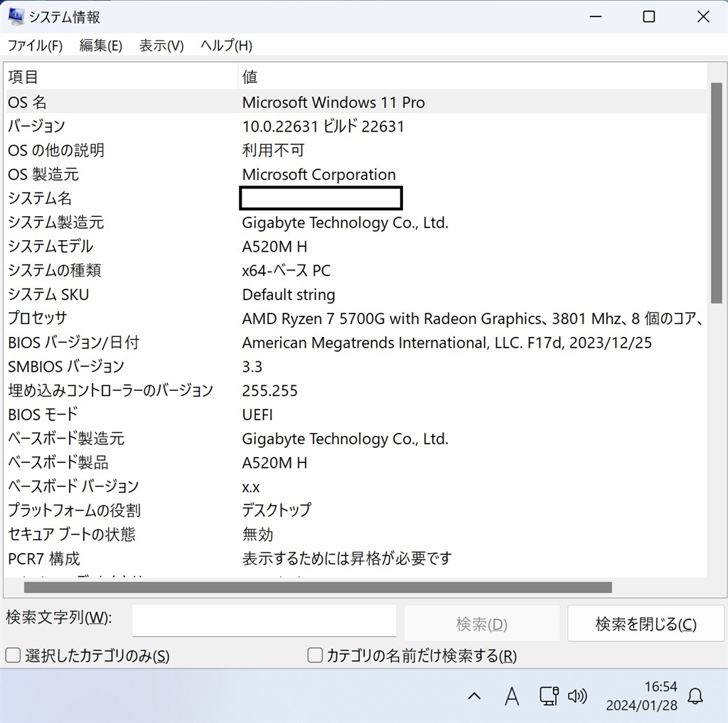The height and width of the screenshot is (723, 728).
Task: Select the value Microsoft Corporation
Action: pos(319,175)
